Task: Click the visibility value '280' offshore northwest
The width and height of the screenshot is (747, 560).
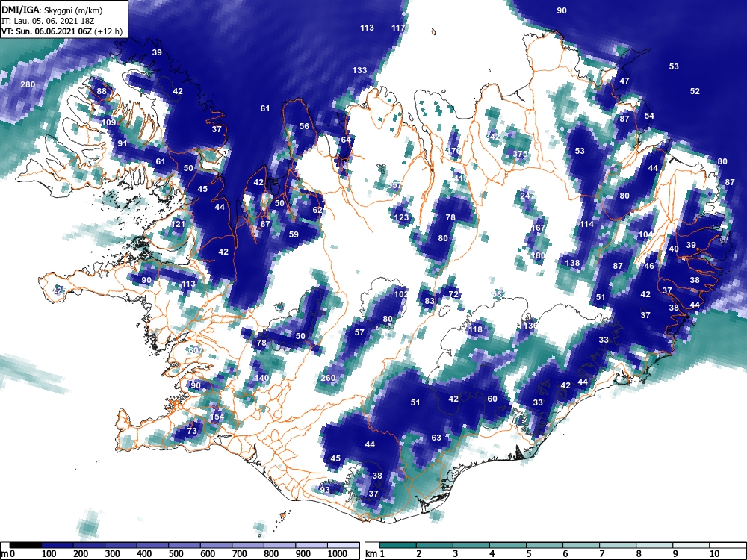Action: tap(28, 85)
